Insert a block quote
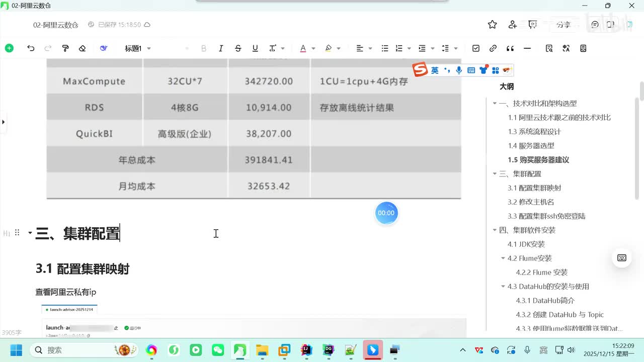The image size is (644, 362). point(510,48)
